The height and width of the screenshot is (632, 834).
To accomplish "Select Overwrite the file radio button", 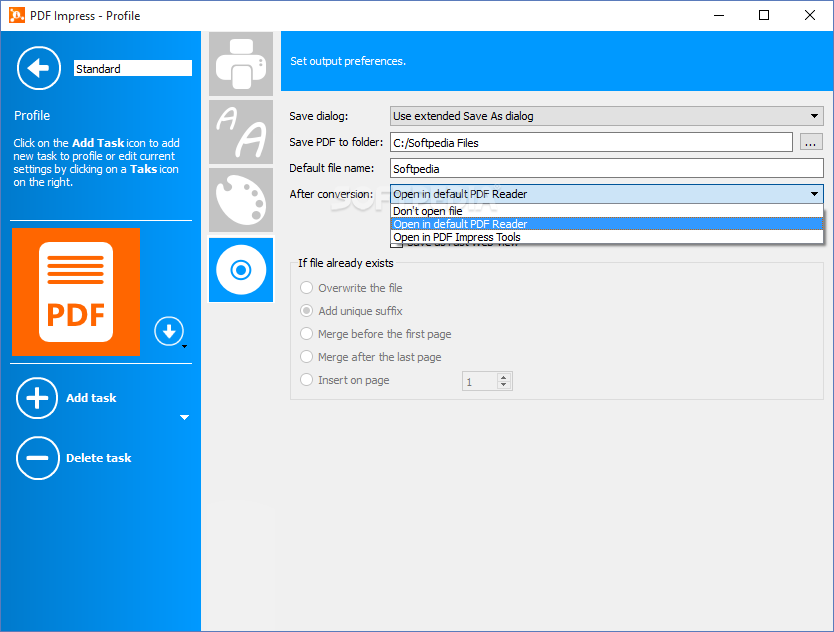I will pyautogui.click(x=306, y=288).
